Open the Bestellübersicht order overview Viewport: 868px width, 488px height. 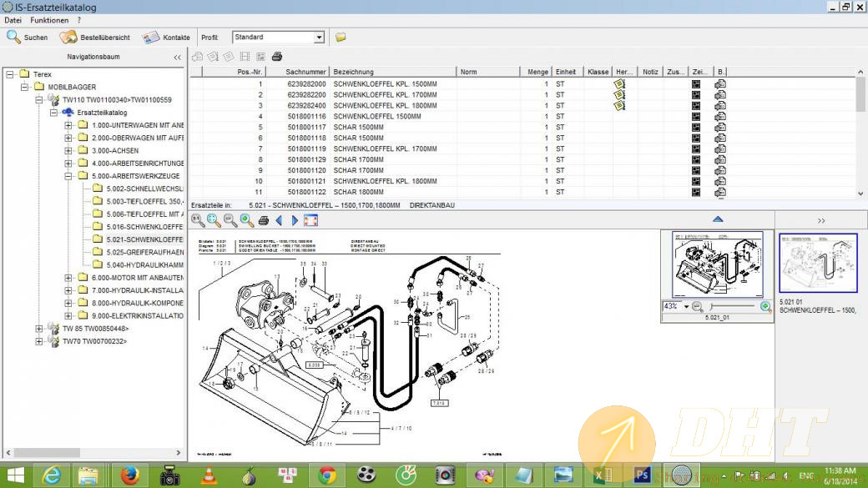tap(94, 37)
